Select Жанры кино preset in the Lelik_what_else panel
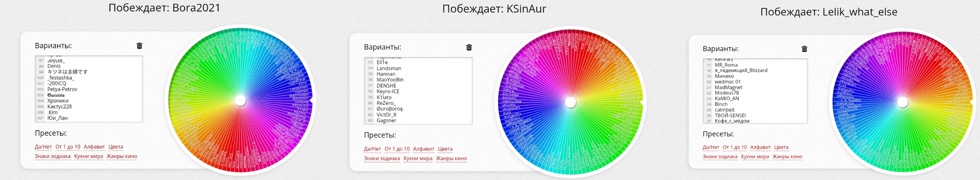Screen dimensions: 980x180 click(x=787, y=157)
